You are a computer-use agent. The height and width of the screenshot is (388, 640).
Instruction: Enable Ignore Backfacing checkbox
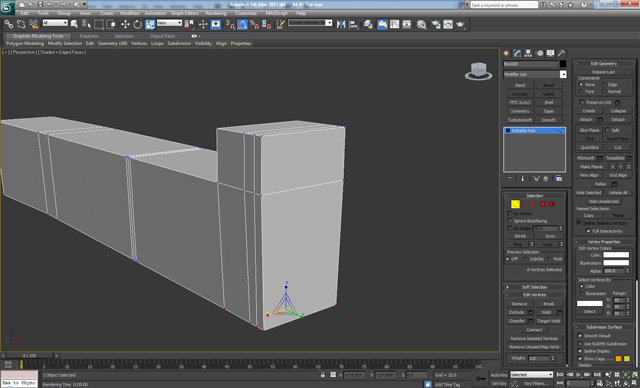click(x=510, y=221)
